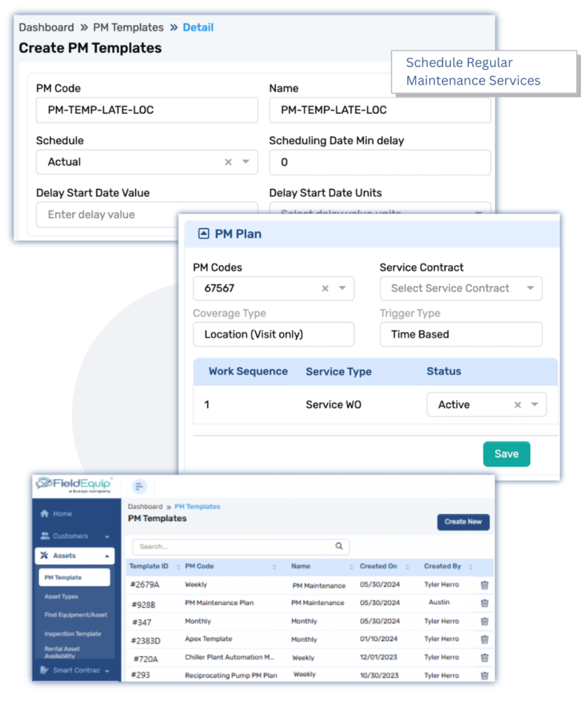
Task: Delete template #347
Action: pos(484,621)
